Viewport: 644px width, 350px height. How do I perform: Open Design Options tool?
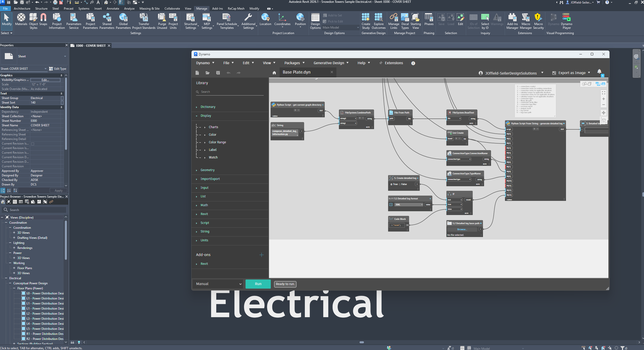(315, 21)
